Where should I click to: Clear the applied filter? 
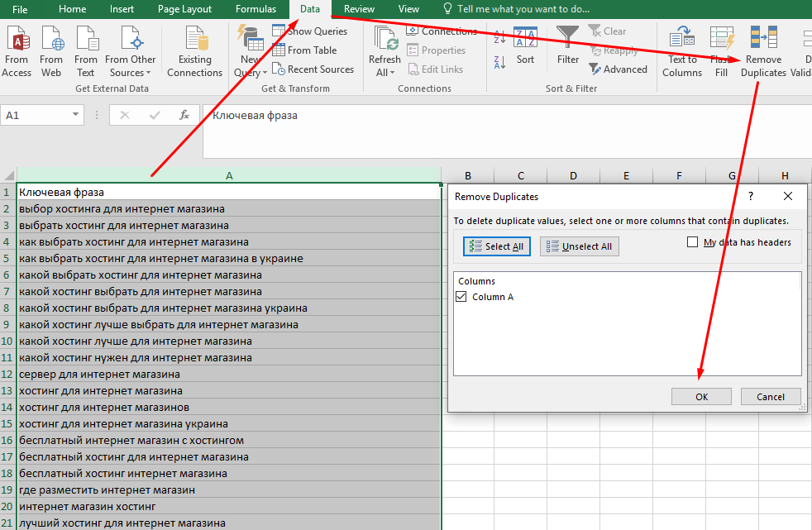[607, 31]
